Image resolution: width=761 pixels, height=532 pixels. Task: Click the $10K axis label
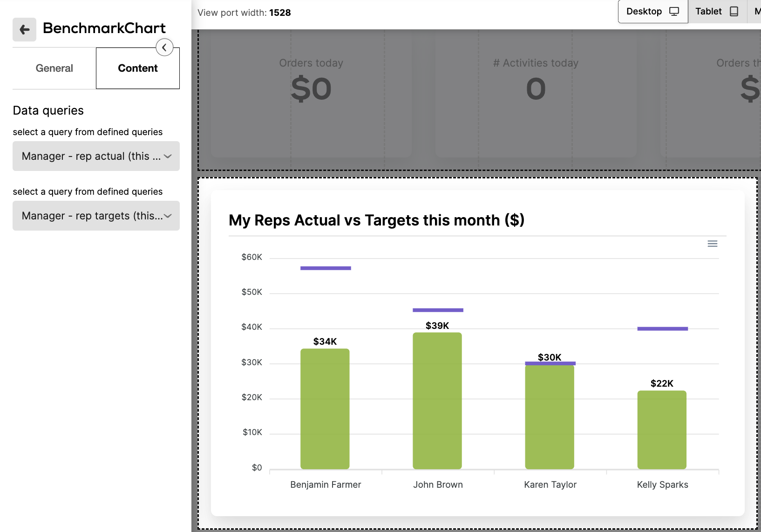252,432
